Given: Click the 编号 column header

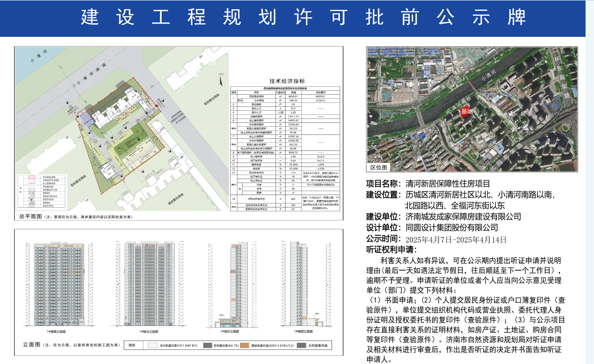Looking at the screenshot, I should (234, 92).
